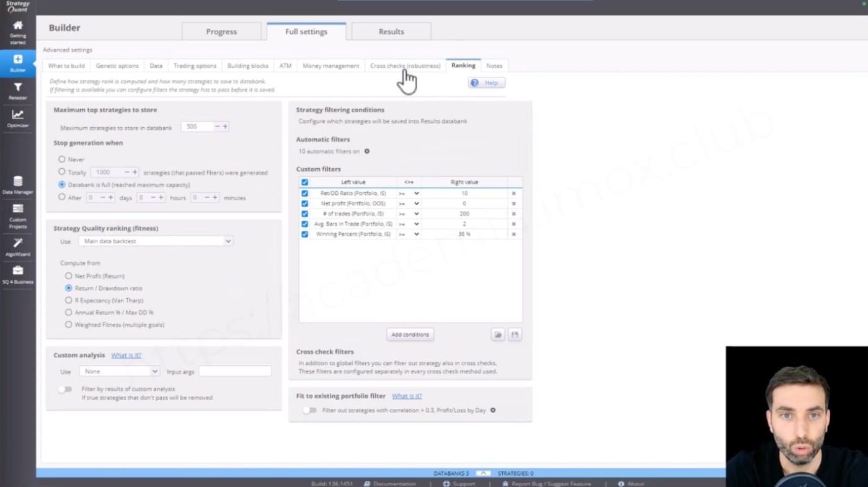Screen dimensions: 868x487
Task: Toggle Filter by results of custom analysis
Action: [x=64, y=389]
